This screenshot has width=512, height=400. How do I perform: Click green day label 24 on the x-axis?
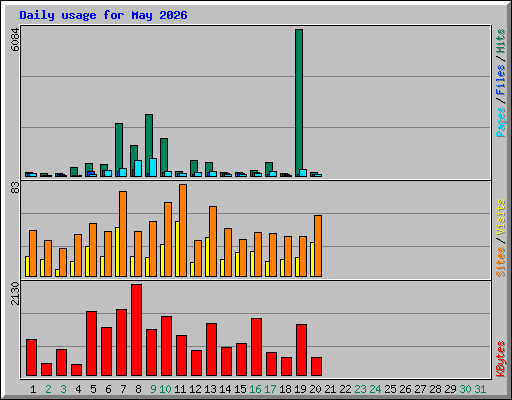pos(375,389)
